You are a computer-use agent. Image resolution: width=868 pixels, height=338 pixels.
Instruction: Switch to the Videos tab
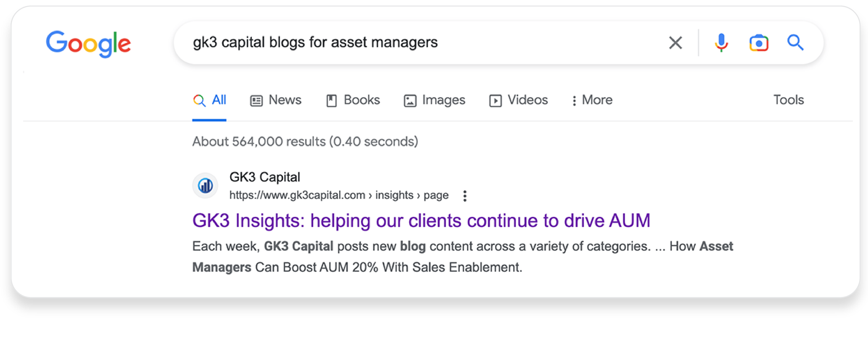pyautogui.click(x=518, y=100)
